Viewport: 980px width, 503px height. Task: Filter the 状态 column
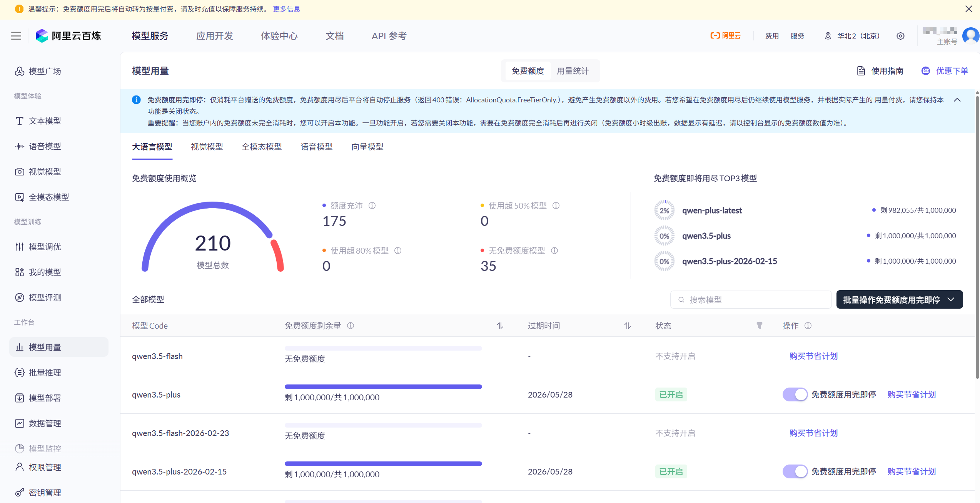[x=760, y=326]
